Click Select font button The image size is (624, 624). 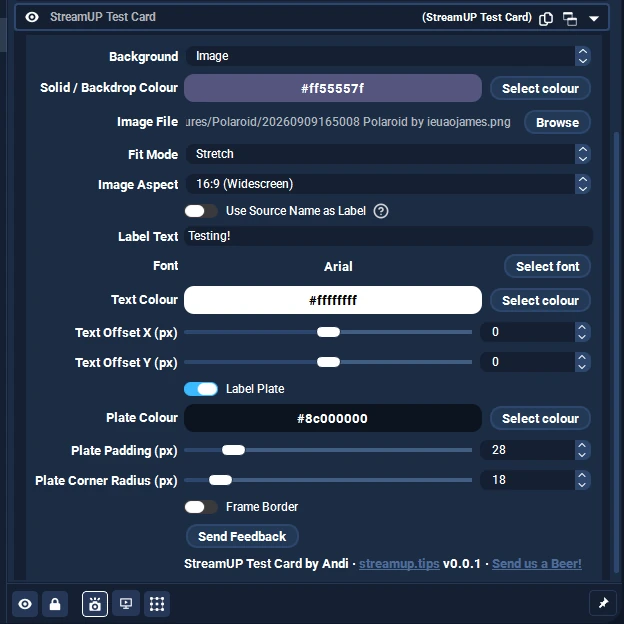pyautogui.click(x=547, y=266)
